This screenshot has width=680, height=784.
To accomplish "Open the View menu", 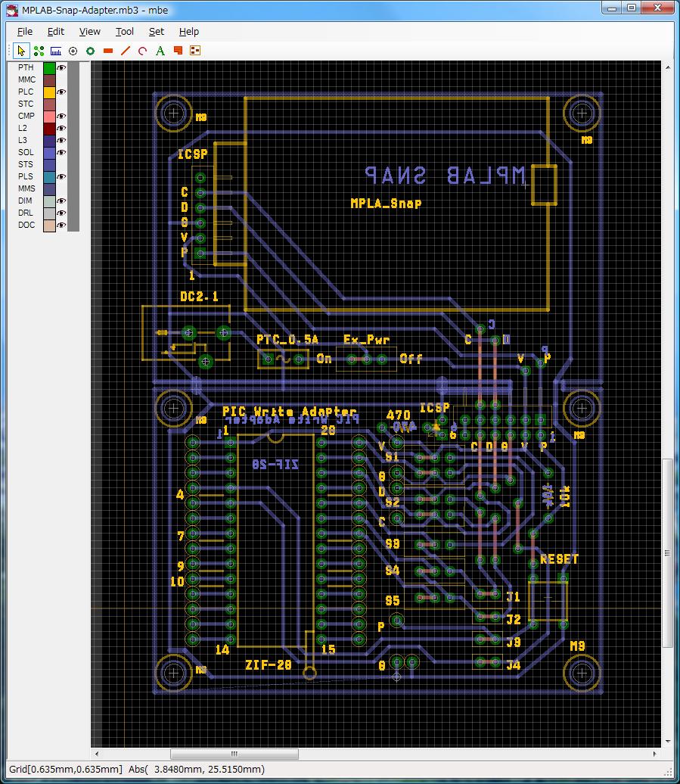I will point(89,32).
